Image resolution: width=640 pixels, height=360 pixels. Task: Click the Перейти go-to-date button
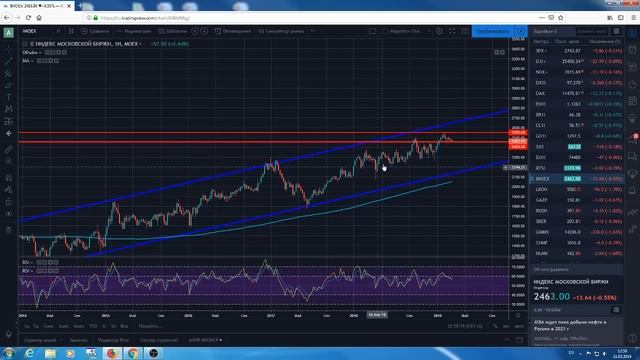pyautogui.click(x=150, y=326)
